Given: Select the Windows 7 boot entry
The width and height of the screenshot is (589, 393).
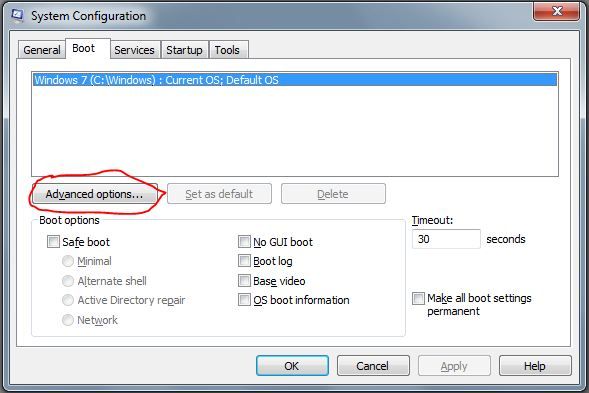Looking at the screenshot, I should coord(295,80).
